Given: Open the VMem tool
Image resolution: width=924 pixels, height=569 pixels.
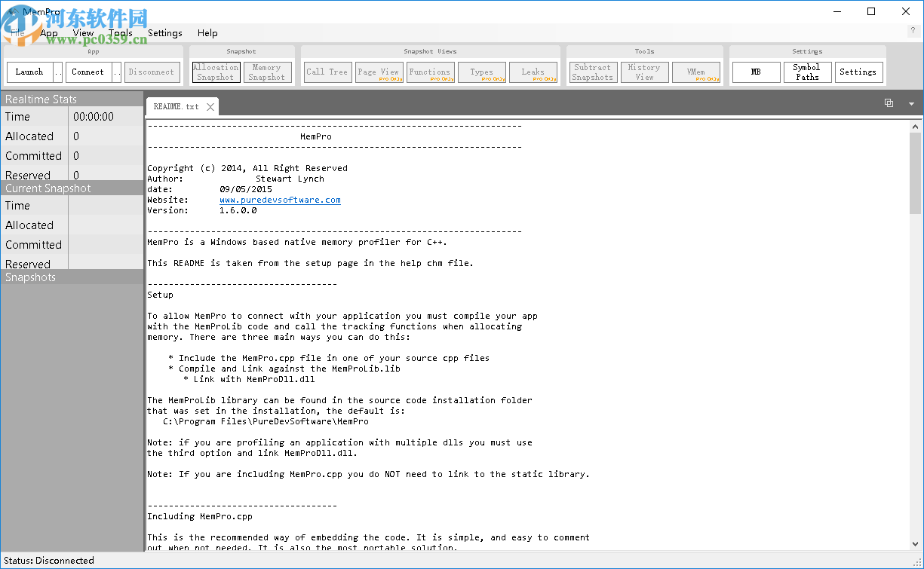Looking at the screenshot, I should pos(696,72).
